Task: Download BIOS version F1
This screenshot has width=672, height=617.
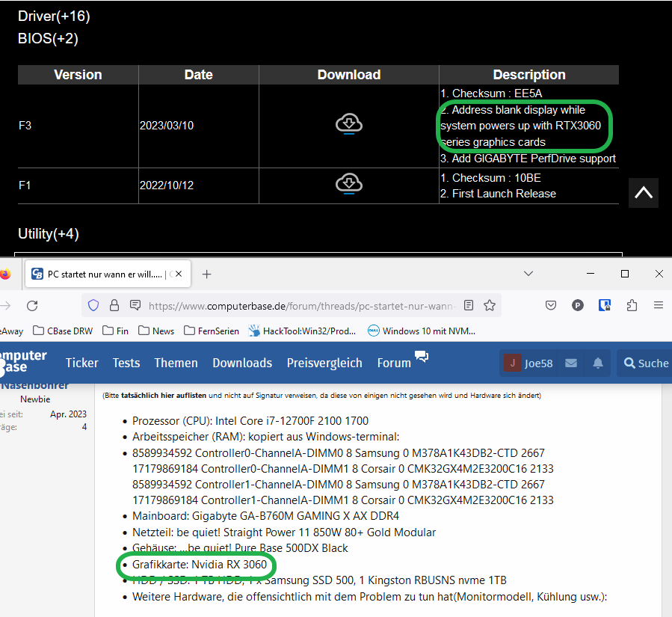Action: click(349, 184)
